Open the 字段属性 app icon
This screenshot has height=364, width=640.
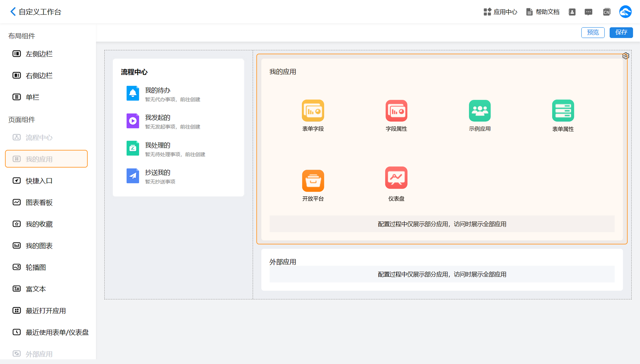click(396, 111)
